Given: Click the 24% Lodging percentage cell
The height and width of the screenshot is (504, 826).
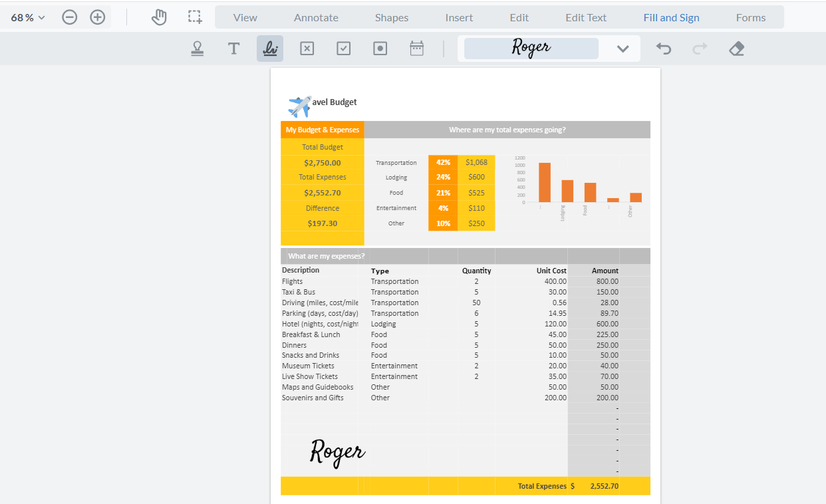Looking at the screenshot, I should [443, 177].
